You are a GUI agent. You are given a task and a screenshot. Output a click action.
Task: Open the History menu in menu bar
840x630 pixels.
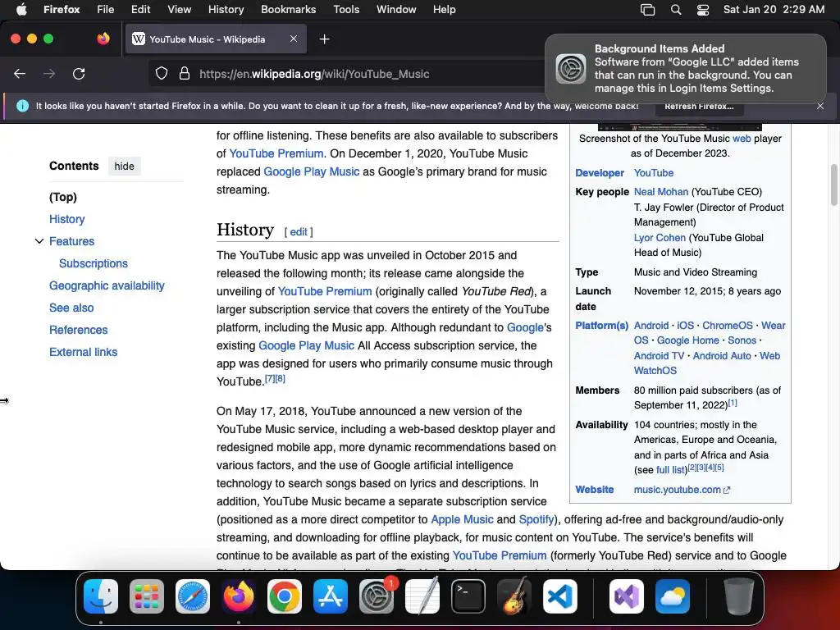coord(226,9)
